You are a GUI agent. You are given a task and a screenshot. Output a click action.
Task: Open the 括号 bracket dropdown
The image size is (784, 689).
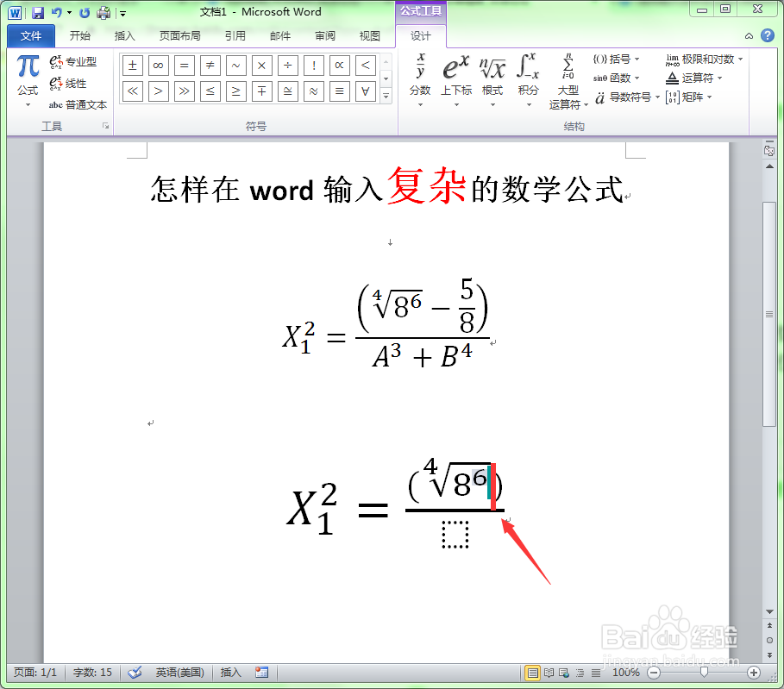pos(616,59)
